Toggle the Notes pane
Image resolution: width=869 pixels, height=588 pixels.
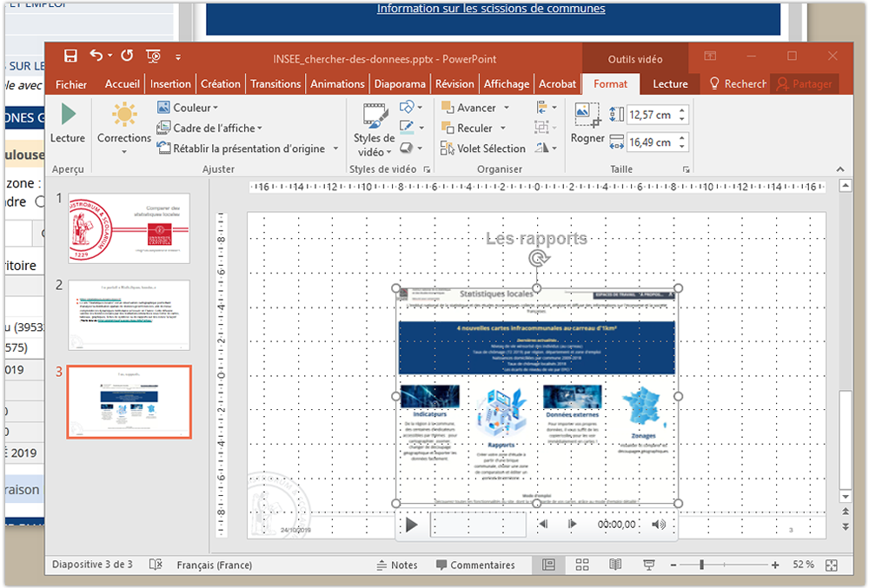[396, 565]
